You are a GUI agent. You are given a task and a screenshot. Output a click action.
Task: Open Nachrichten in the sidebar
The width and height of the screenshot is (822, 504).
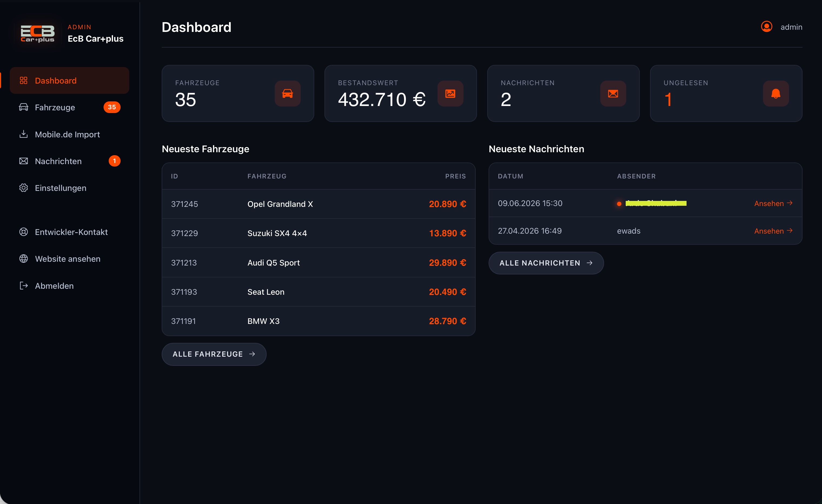(69, 161)
